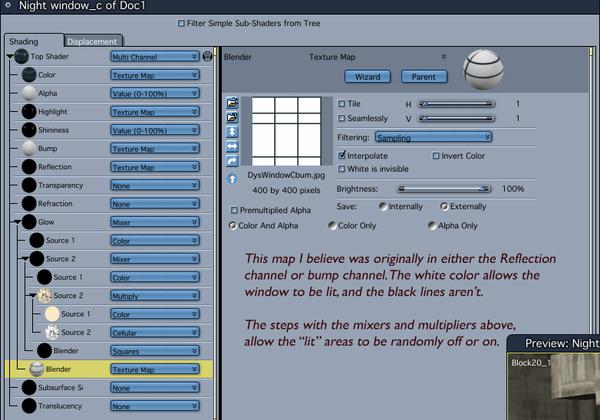Click the Squares Blender sphere icon
Viewport: 600px width, 420px height.
44,350
